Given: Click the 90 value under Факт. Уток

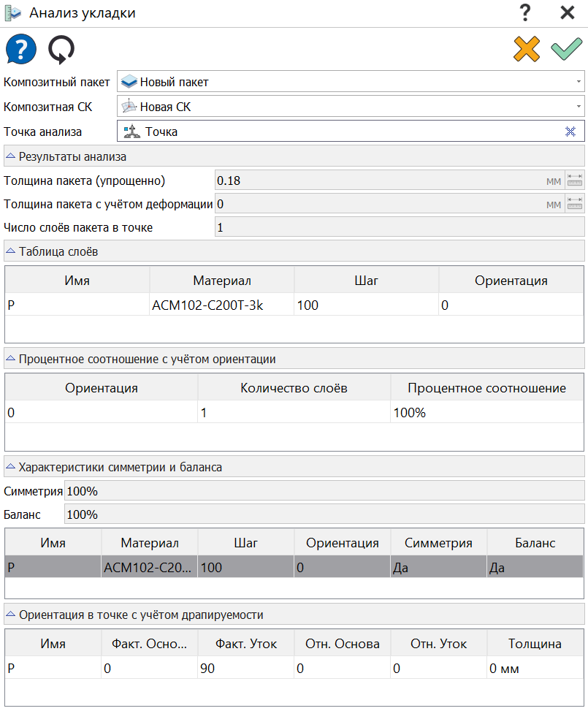Looking at the screenshot, I should pyautogui.click(x=245, y=668).
